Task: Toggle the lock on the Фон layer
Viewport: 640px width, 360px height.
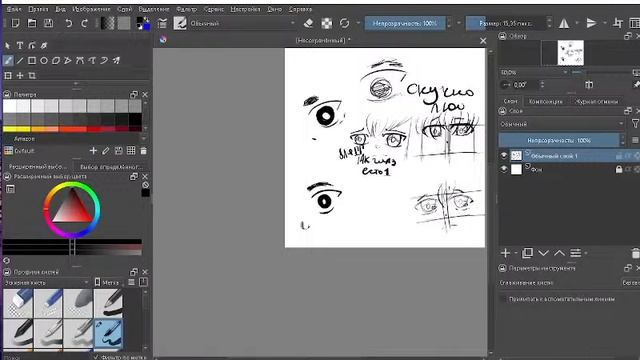Action: pyautogui.click(x=619, y=169)
